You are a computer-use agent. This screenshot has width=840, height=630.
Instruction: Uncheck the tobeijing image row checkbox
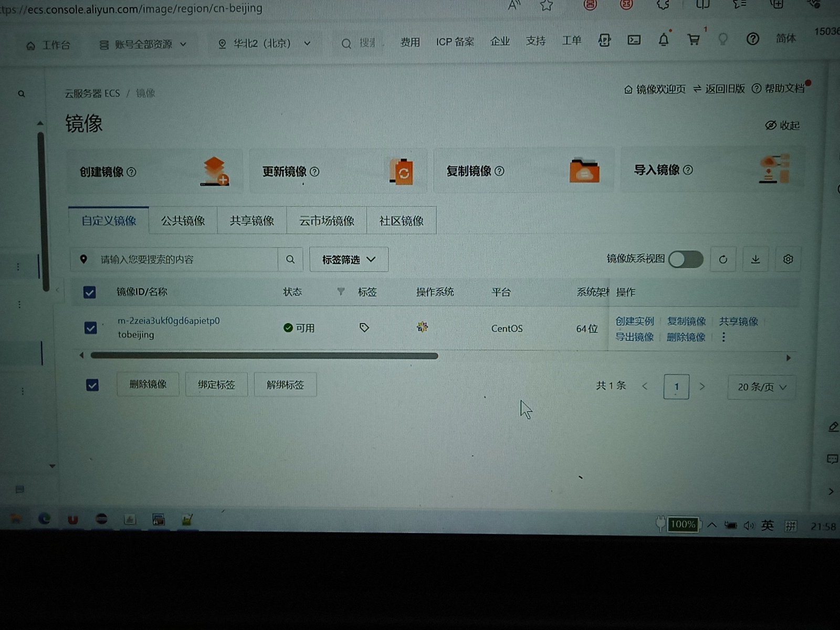point(91,328)
